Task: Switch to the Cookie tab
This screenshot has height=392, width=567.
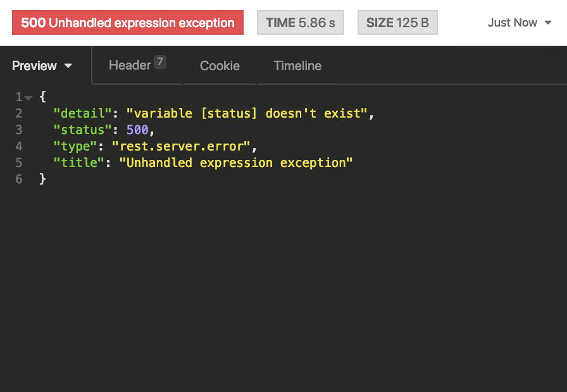Action: tap(220, 66)
